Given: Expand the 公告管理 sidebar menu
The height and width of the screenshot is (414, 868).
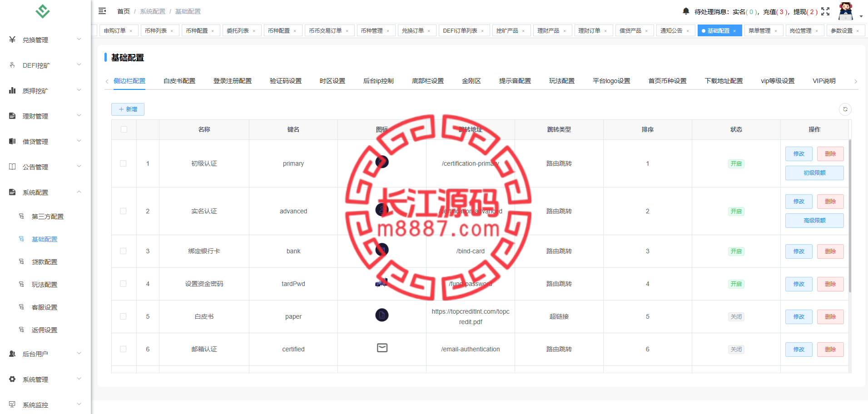Looking at the screenshot, I should [45, 167].
